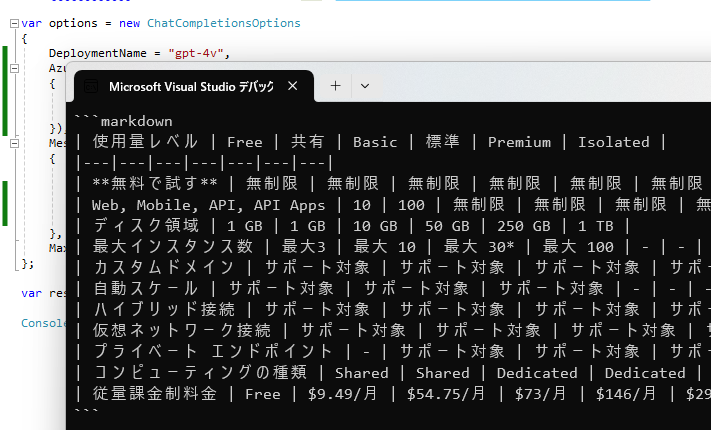This screenshot has height=430, width=711.
Task: Click the first 'Dedicated' value in compute row
Action: click(537, 373)
